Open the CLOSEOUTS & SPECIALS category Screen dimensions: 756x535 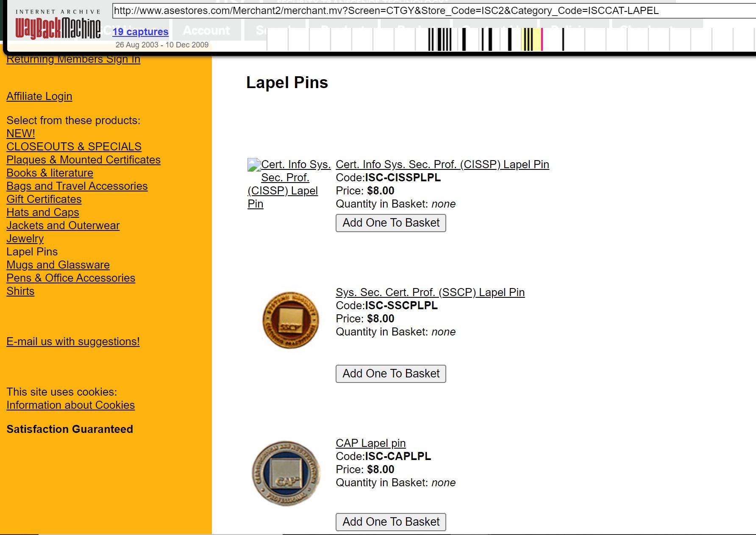pyautogui.click(x=74, y=147)
